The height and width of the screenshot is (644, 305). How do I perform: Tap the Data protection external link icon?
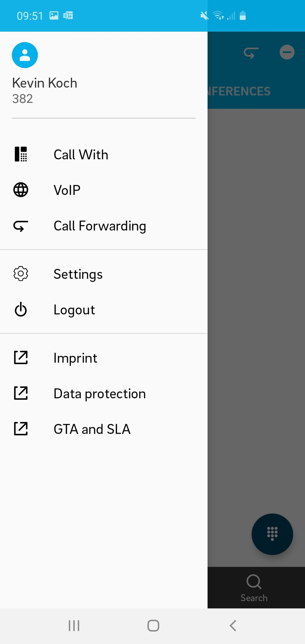tap(21, 394)
